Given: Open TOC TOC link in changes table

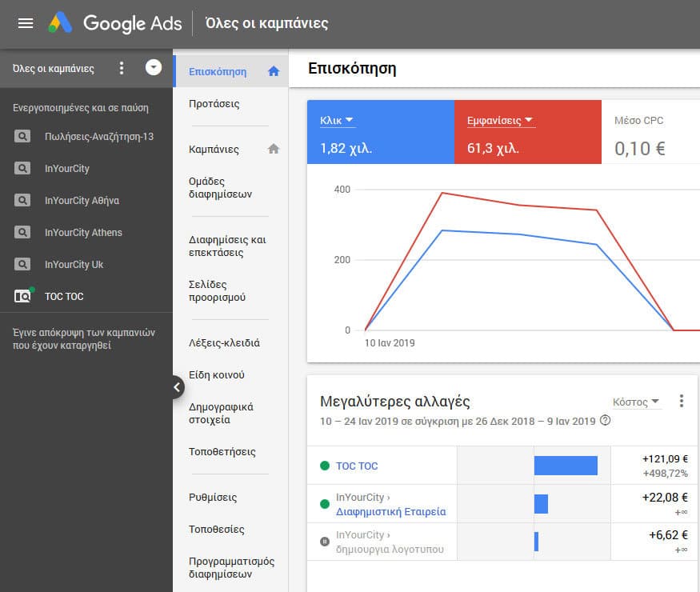Looking at the screenshot, I should (357, 466).
